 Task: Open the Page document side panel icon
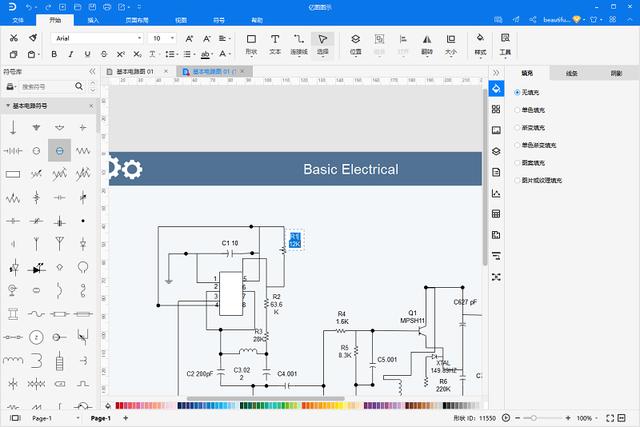click(x=496, y=172)
